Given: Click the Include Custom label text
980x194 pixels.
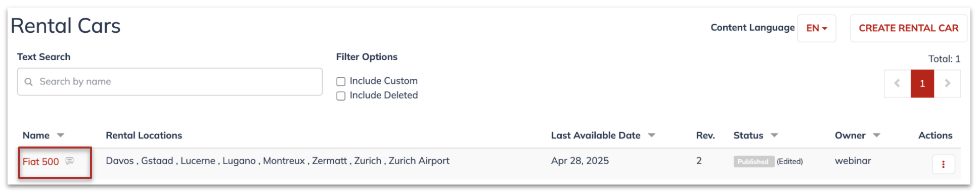Looking at the screenshot, I should tap(384, 81).
